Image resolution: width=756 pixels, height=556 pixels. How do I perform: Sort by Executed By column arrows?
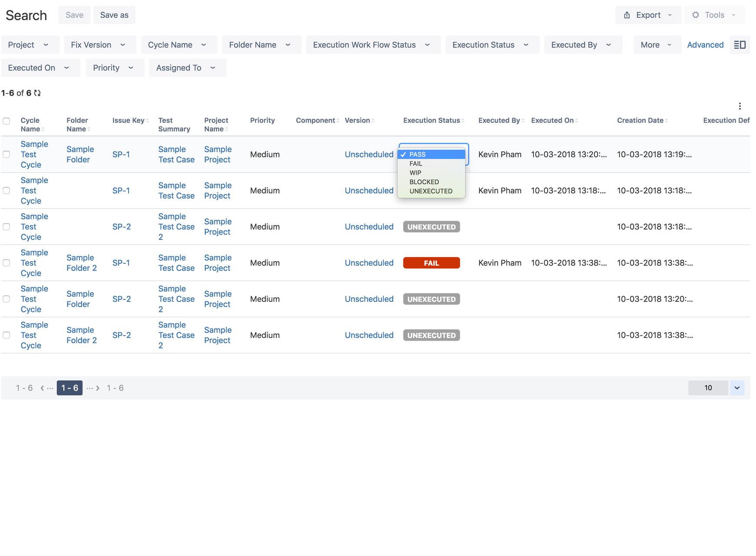(523, 121)
